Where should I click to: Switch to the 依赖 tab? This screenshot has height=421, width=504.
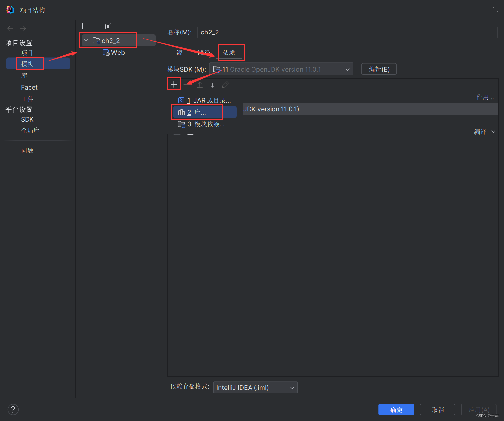tap(229, 53)
